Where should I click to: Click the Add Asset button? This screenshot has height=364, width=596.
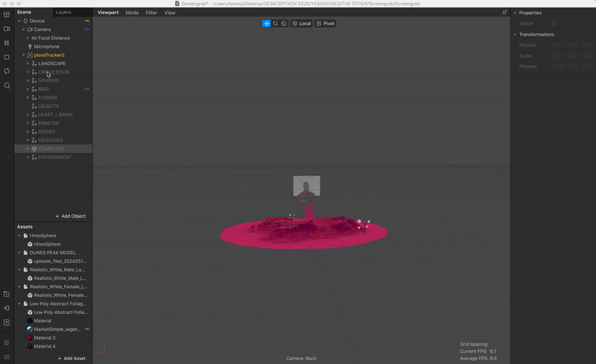point(72,358)
